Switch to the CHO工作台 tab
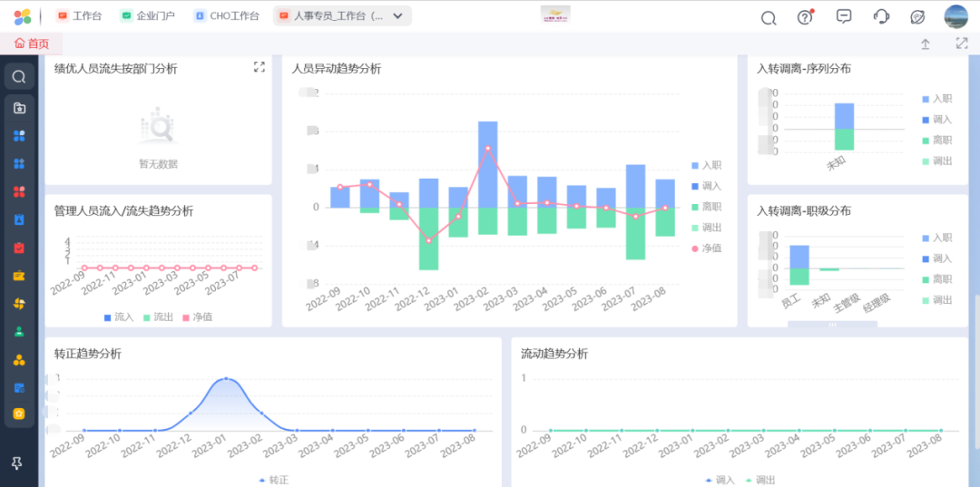This screenshot has width=980, height=487. pos(227,16)
